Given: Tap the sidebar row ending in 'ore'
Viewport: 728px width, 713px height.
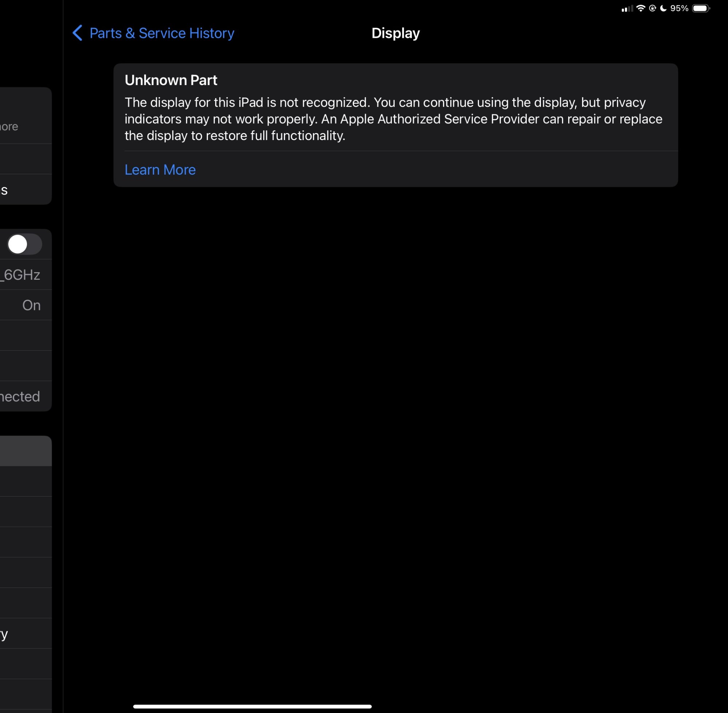Looking at the screenshot, I should (15, 126).
